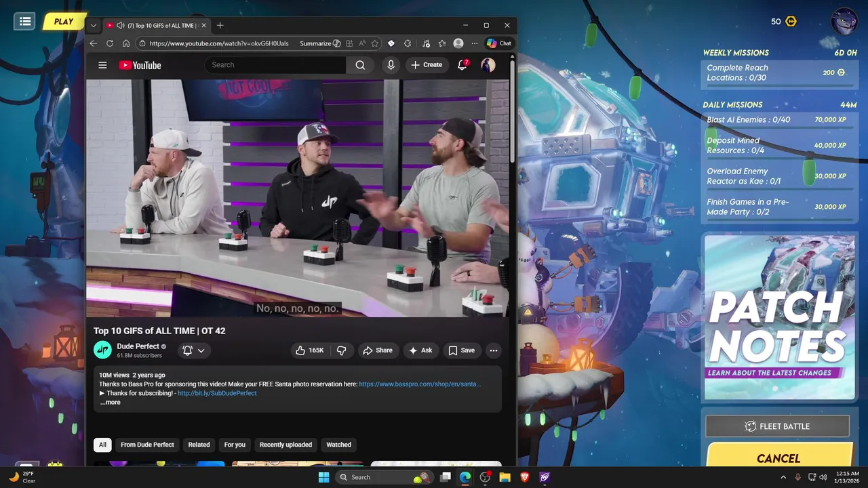Open a new browser tab

[220, 26]
